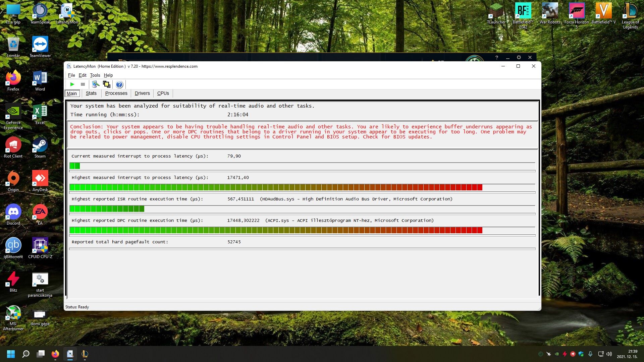Viewport: 644px width, 362px height.
Task: Click the highest DPC routine execution time bar
Action: tap(276, 230)
